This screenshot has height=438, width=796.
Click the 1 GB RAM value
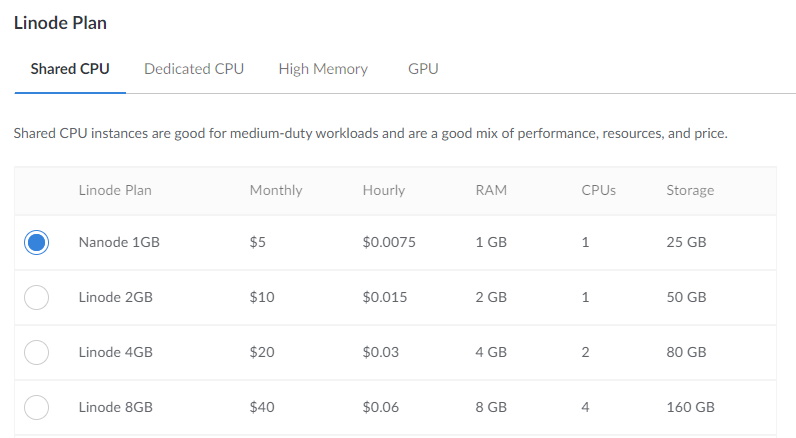(x=491, y=242)
